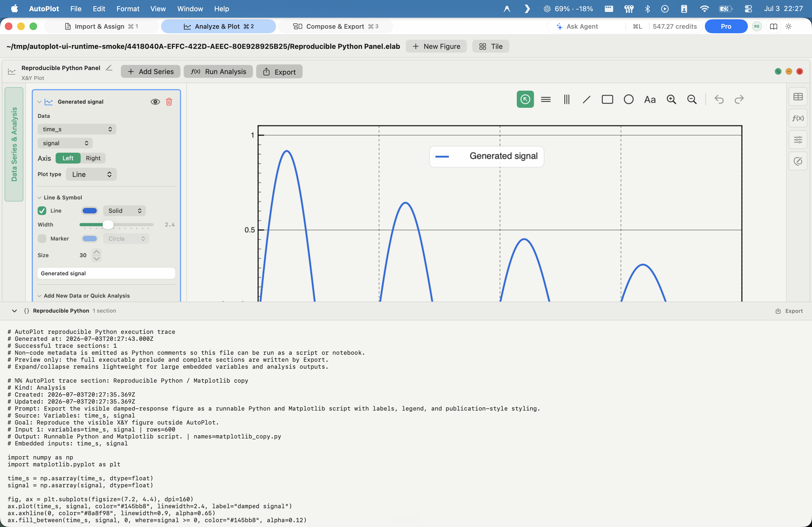The height and width of the screenshot is (527, 812).
Task: Select the rectangle shape tool
Action: click(607, 100)
